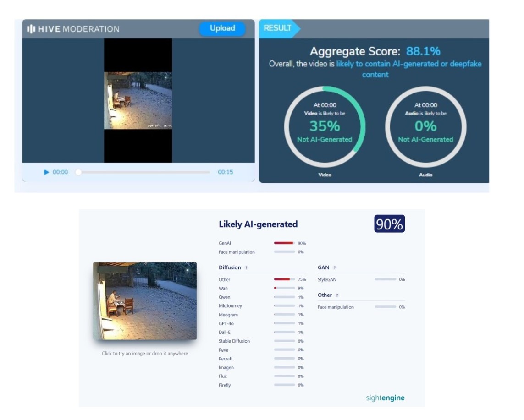Click the 00:15 video duration label

click(226, 172)
